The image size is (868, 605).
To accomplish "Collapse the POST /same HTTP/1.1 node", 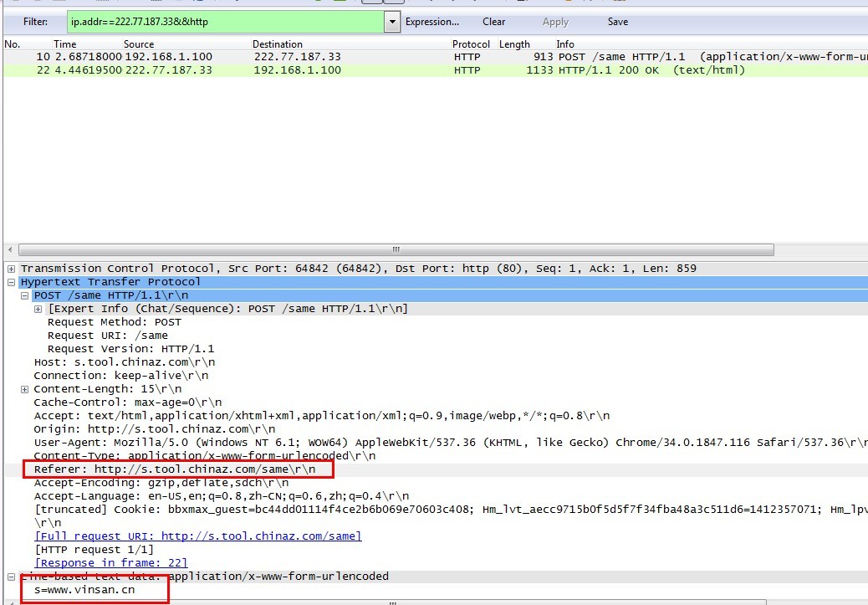I will [24, 296].
